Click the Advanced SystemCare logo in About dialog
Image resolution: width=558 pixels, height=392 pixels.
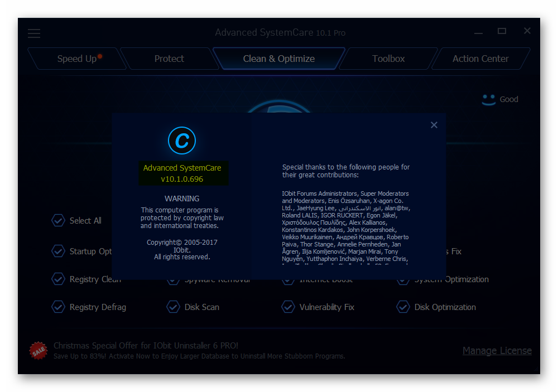click(x=182, y=141)
